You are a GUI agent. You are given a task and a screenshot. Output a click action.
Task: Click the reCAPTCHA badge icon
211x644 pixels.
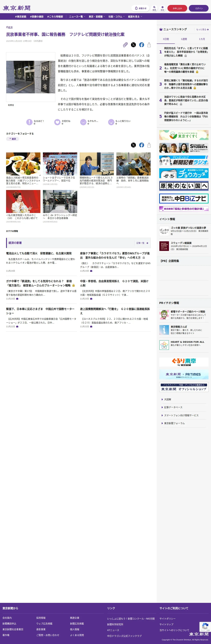click(205, 627)
